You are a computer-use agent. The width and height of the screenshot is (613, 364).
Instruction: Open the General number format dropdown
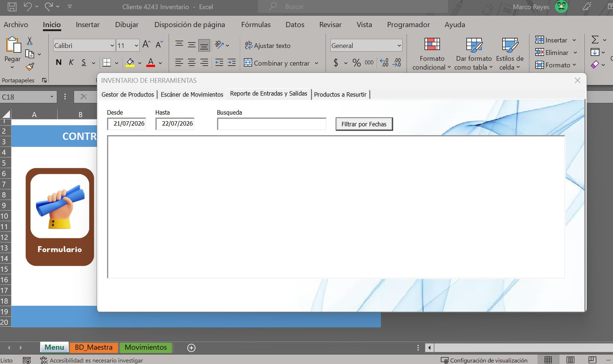[399, 46]
